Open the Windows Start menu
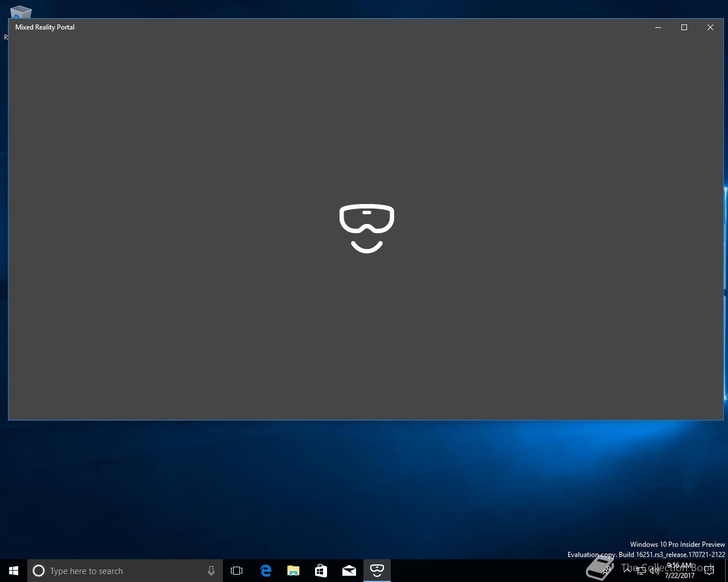Image resolution: width=728 pixels, height=582 pixels. click(14, 571)
